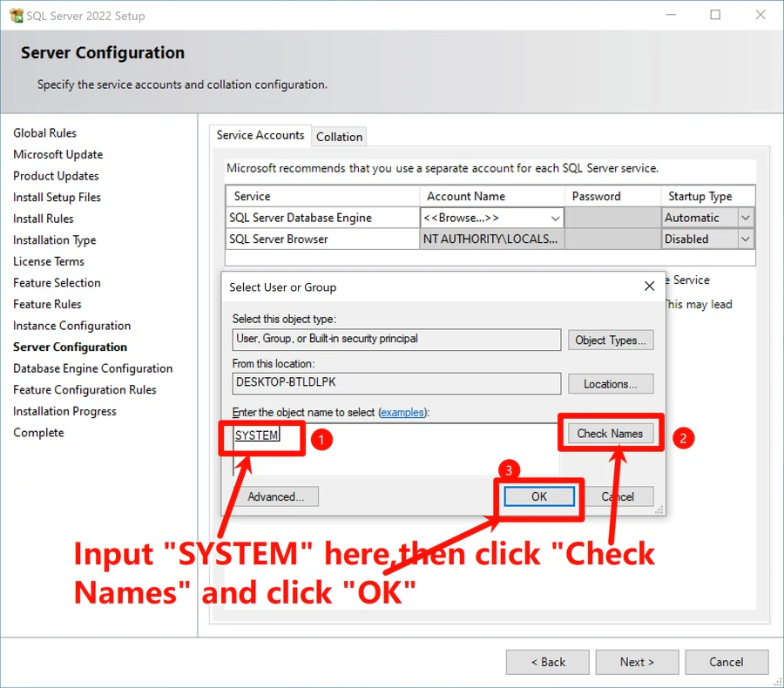
Task: Click the NT AUTHORITY\LOCALS... account cell
Action: coord(492,239)
